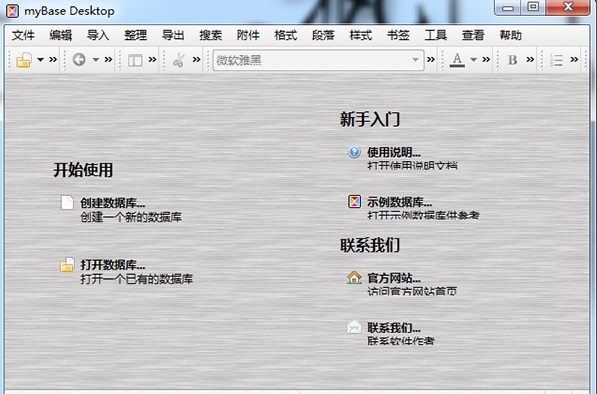Expand toolbar overflow chevron after layout icon
This screenshot has width=597, height=394.
pos(152,59)
